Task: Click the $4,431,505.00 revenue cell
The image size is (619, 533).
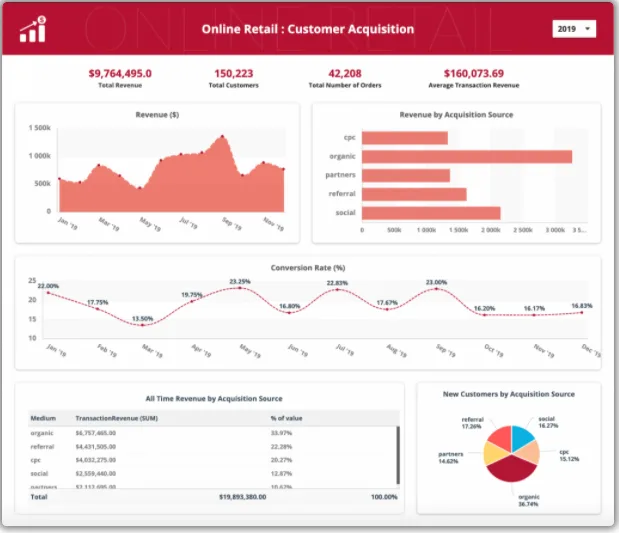Action: click(x=96, y=447)
